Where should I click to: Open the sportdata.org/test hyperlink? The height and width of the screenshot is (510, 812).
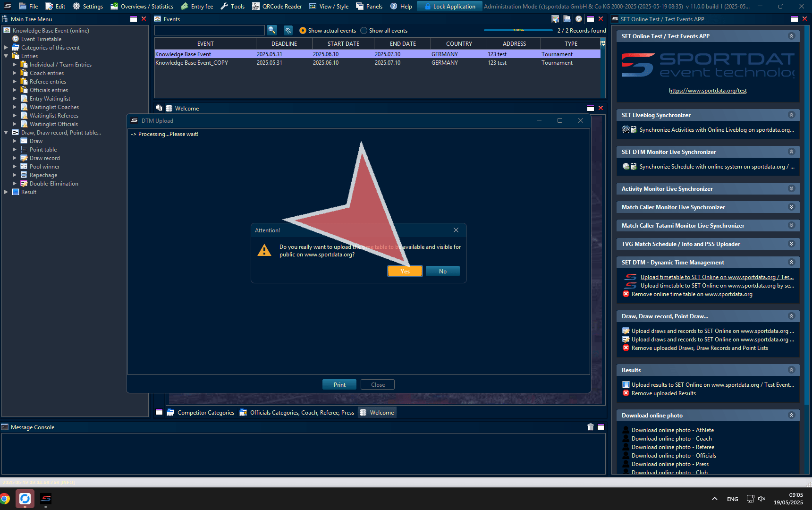(708, 91)
